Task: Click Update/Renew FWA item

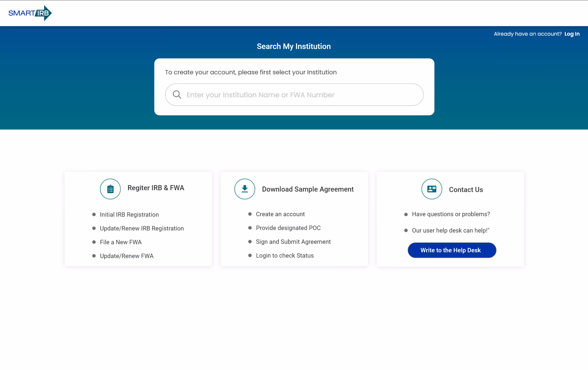Action: point(126,256)
